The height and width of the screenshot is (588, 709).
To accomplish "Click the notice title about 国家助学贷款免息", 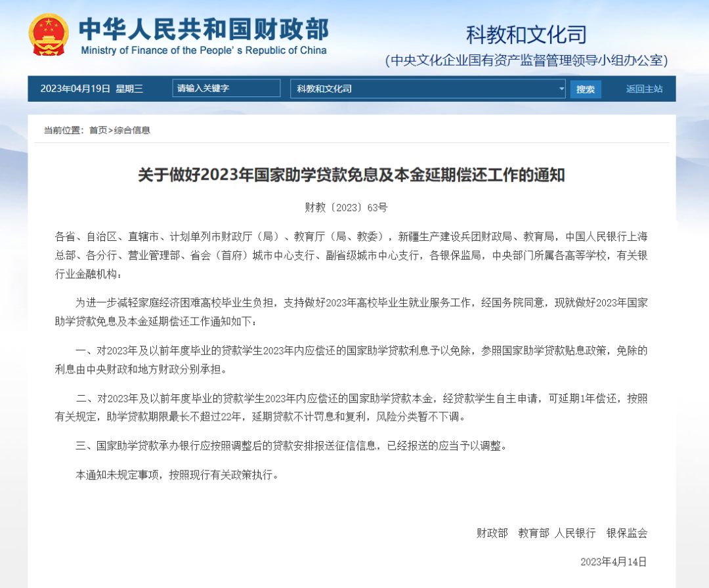I will click(351, 175).
